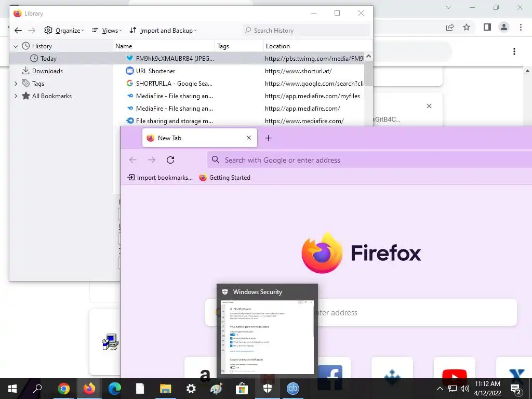Expand the Tags tree node
The width and height of the screenshot is (532, 399).
16,84
